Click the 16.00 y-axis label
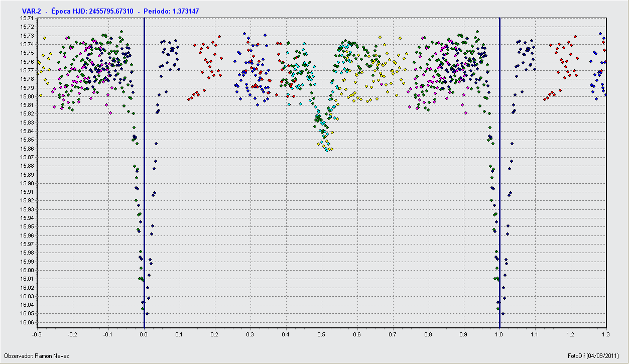This screenshot has height=364, width=629. pyautogui.click(x=27, y=270)
